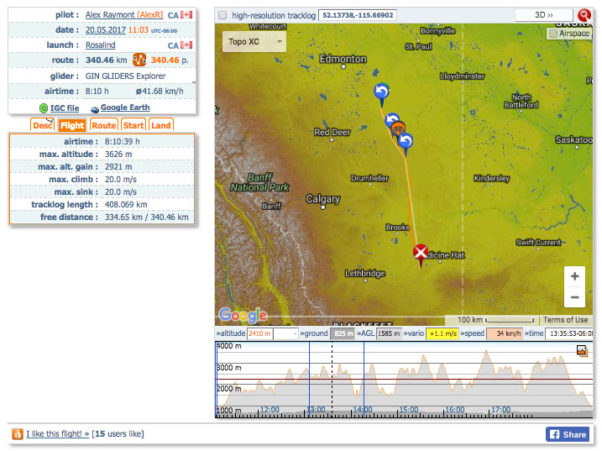Click the chart image export icon
The width and height of the screenshot is (602, 451).
(582, 350)
